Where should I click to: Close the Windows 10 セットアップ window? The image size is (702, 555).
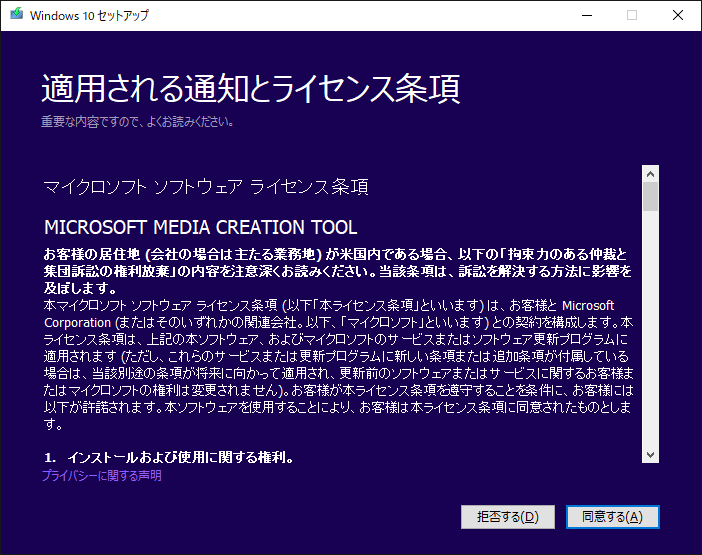point(678,15)
